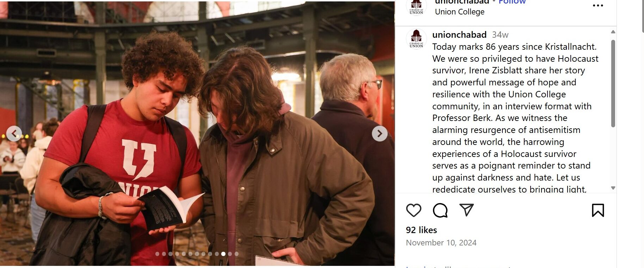Open the November 10, 2024 post date
Image resolution: width=644 pixels, height=268 pixels.
click(441, 243)
